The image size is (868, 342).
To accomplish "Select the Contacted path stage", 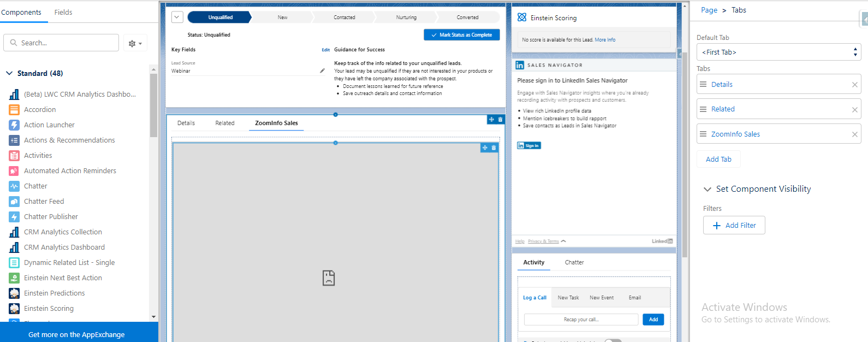I will click(x=344, y=17).
